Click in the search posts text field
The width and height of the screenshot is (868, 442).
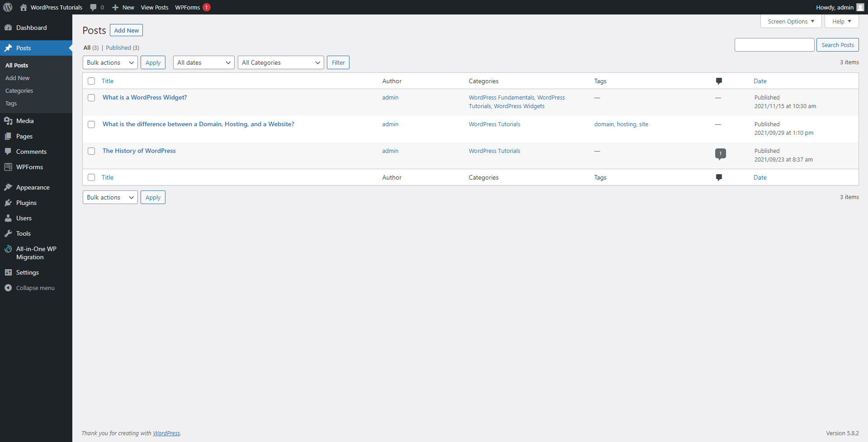[774, 45]
